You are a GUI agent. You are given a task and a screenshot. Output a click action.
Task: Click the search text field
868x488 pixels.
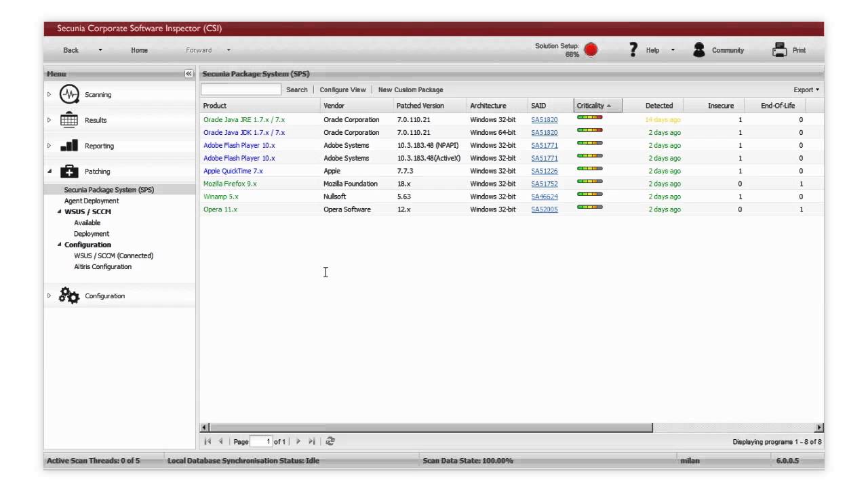coord(241,89)
